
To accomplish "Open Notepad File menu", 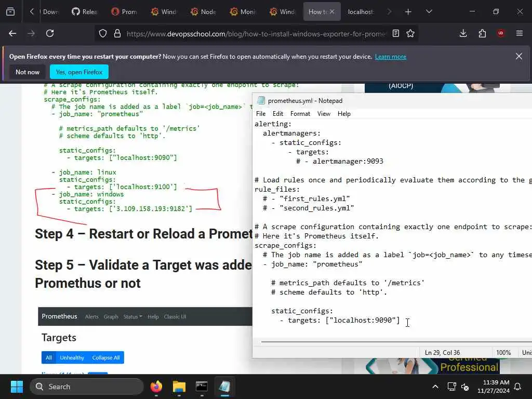I will [x=261, y=114].
